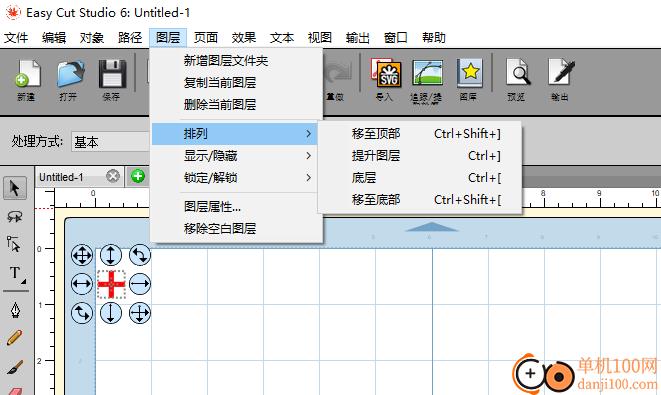Expand the 锁定/解锁 submenu
The image size is (661, 395).
coord(234,177)
